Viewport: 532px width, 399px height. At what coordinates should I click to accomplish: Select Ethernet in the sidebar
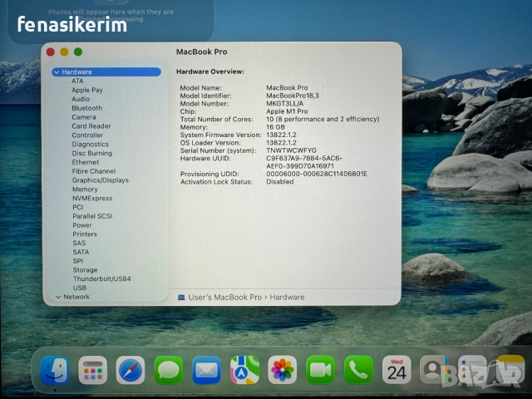[85, 162]
